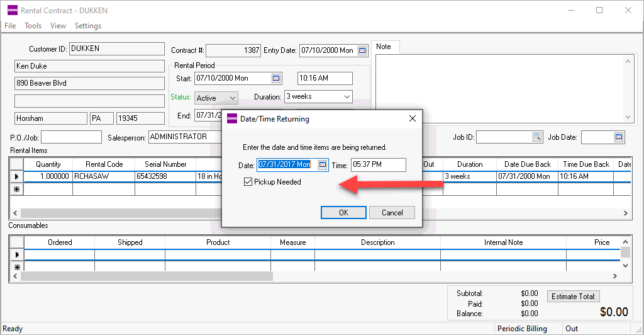Open the Start date calendar picker
This screenshot has height=335, width=644.
[x=275, y=78]
